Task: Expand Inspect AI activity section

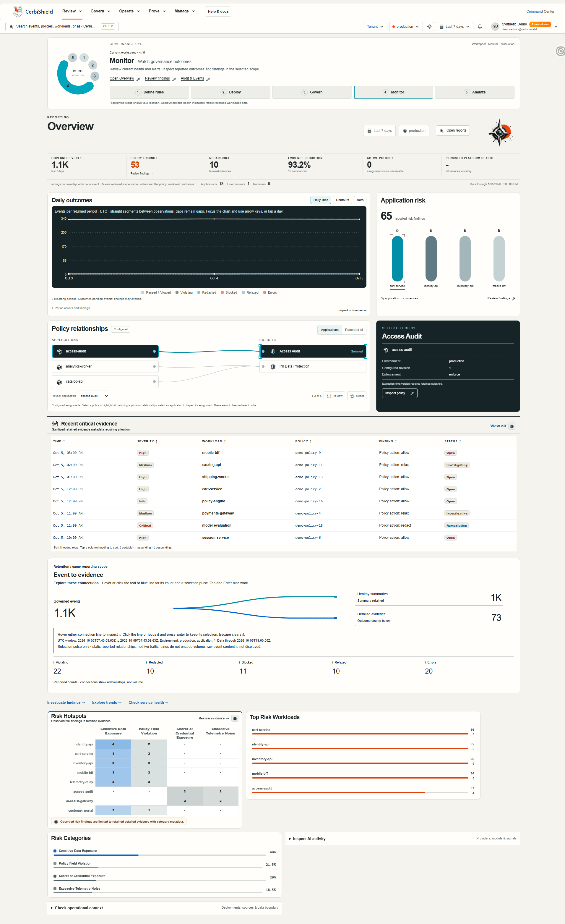Action: 307,839
